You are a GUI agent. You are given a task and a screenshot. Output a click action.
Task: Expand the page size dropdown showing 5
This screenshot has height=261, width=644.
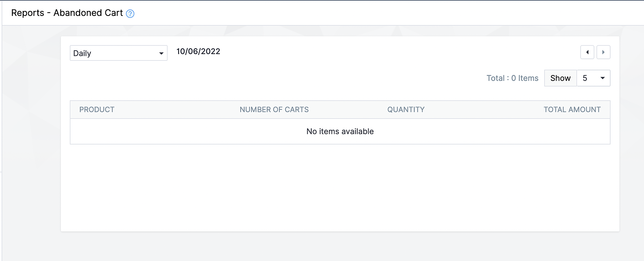(x=593, y=78)
